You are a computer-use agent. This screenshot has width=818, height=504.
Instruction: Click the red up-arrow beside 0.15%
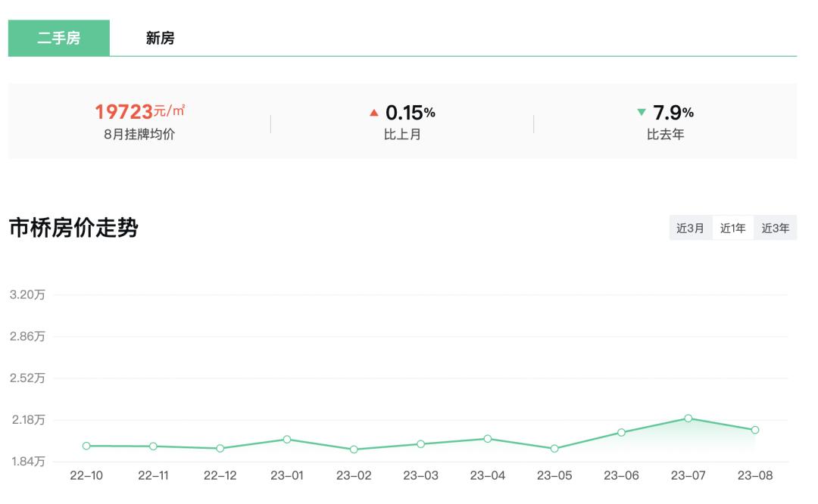(x=373, y=113)
